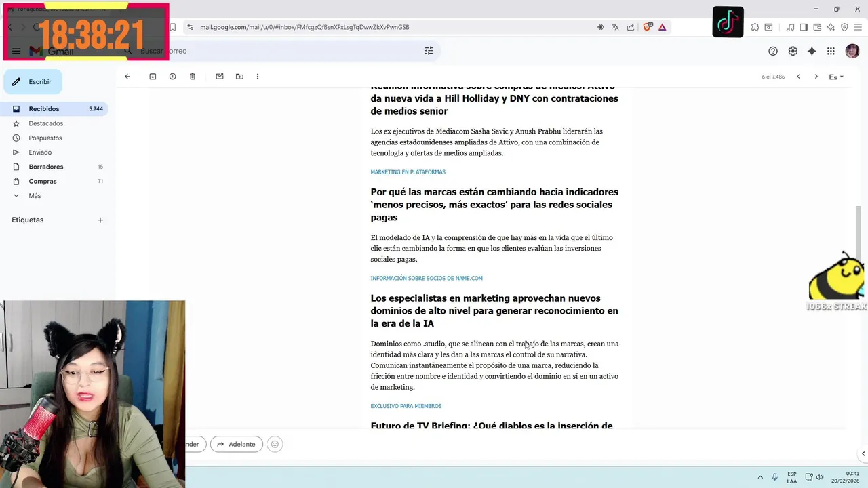Open headline about 'menos precisos, más exactos' indicators

click(x=494, y=205)
